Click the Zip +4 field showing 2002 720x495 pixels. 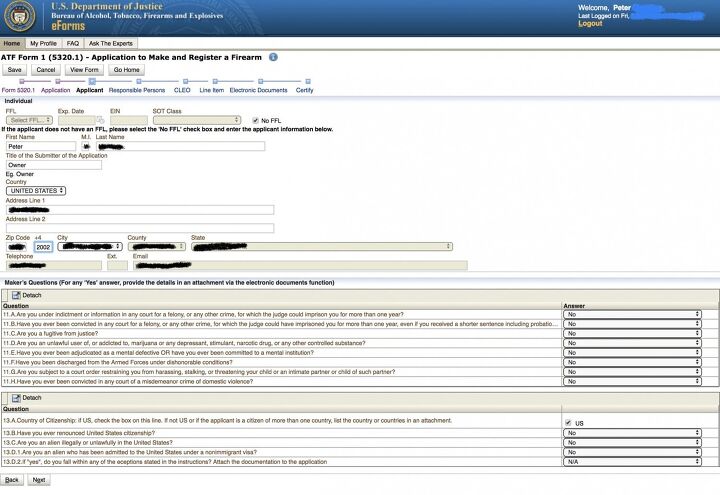43,247
